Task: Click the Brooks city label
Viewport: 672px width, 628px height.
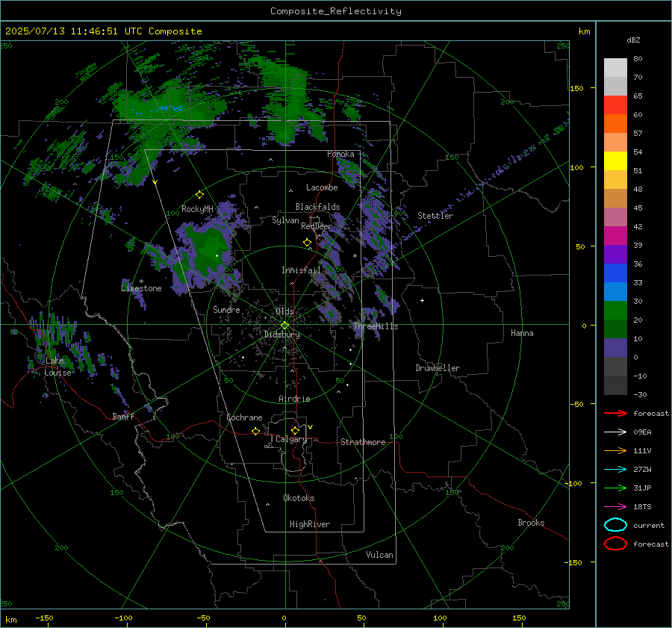Action: (x=531, y=523)
